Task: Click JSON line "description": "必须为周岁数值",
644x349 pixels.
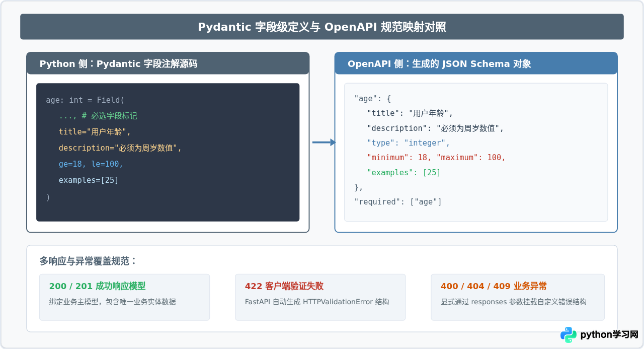Action: [436, 128]
